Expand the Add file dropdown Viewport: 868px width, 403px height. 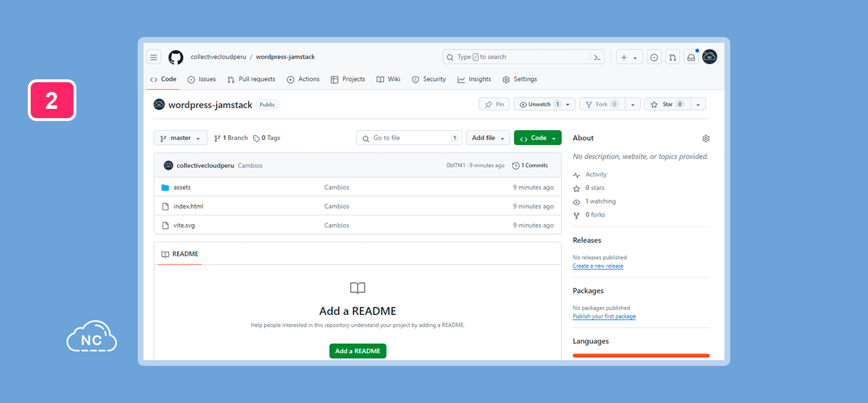[488, 138]
